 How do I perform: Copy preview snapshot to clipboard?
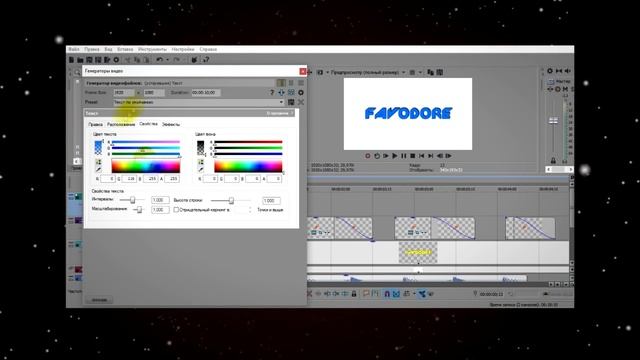(430, 72)
